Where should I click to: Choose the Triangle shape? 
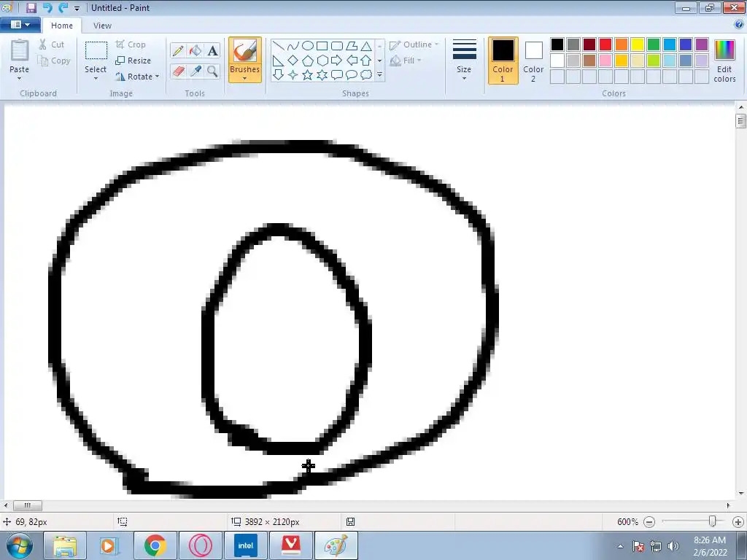[x=366, y=46]
